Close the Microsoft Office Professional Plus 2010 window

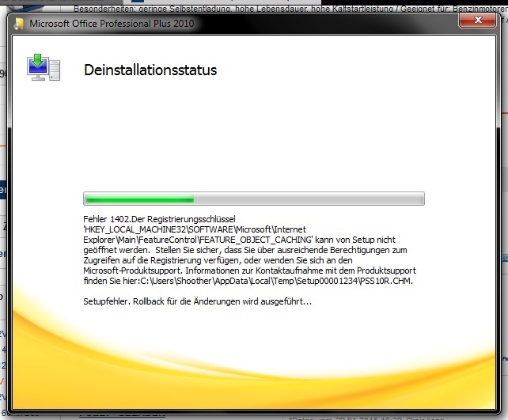pyautogui.click(x=478, y=20)
